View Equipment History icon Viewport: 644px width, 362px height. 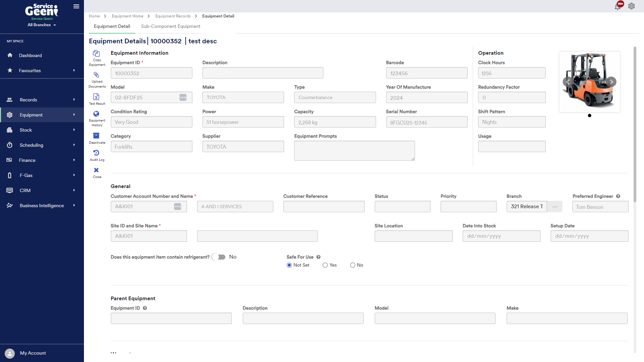click(96, 114)
